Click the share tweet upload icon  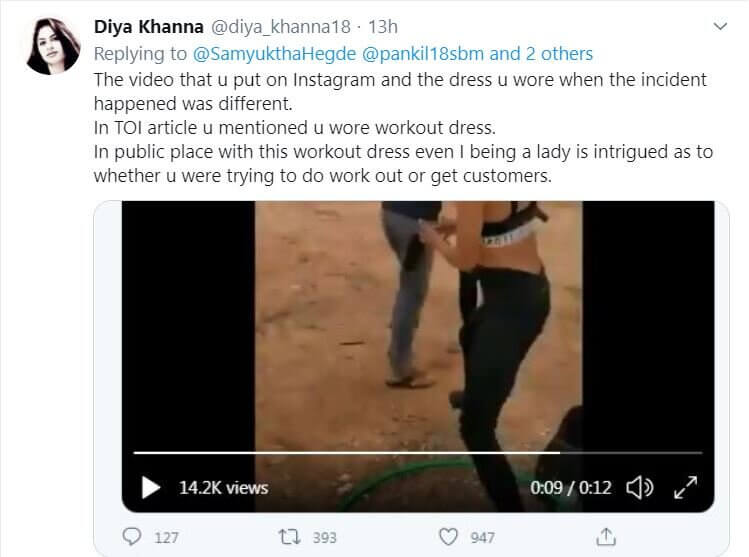coord(605,537)
